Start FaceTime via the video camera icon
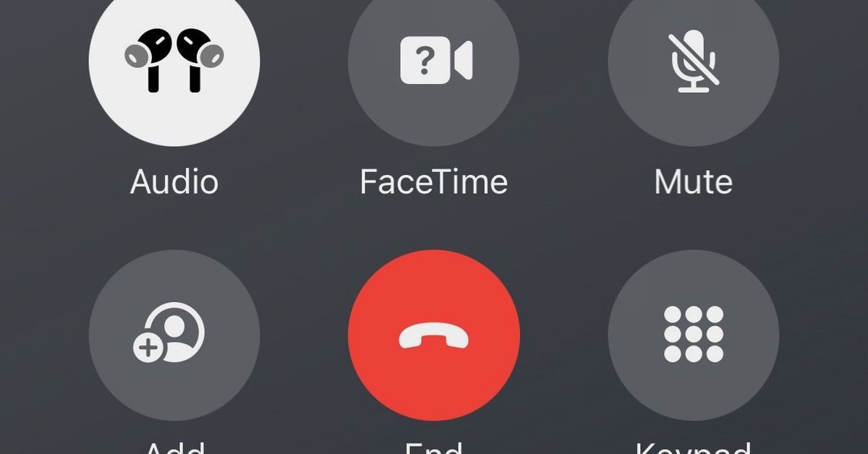The image size is (868, 454). click(436, 60)
